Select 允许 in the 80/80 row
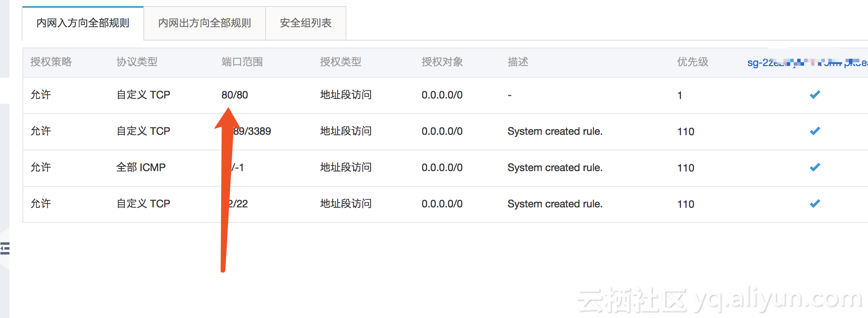Image resolution: width=868 pixels, height=318 pixels. point(41,95)
